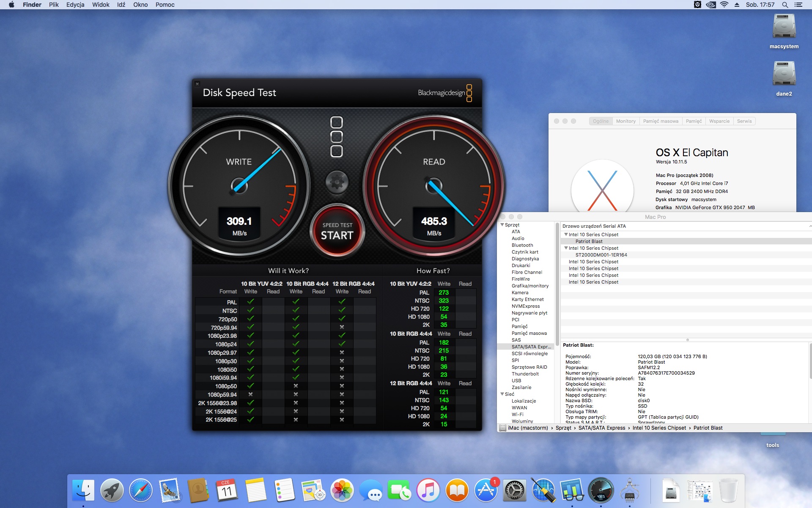This screenshot has width=812, height=508.
Task: Switch to the Pamięć masowa tab
Action: coord(660,121)
